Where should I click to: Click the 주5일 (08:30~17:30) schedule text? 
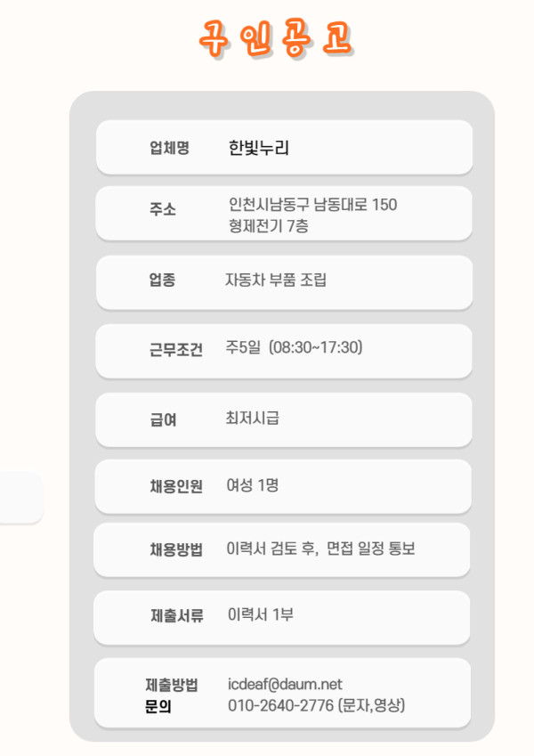(x=294, y=347)
